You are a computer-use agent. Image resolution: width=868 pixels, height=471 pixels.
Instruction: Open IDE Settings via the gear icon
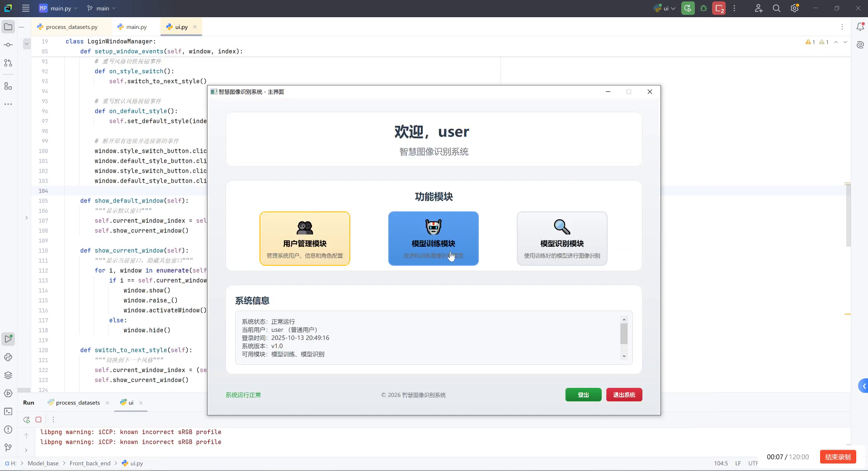(794, 8)
